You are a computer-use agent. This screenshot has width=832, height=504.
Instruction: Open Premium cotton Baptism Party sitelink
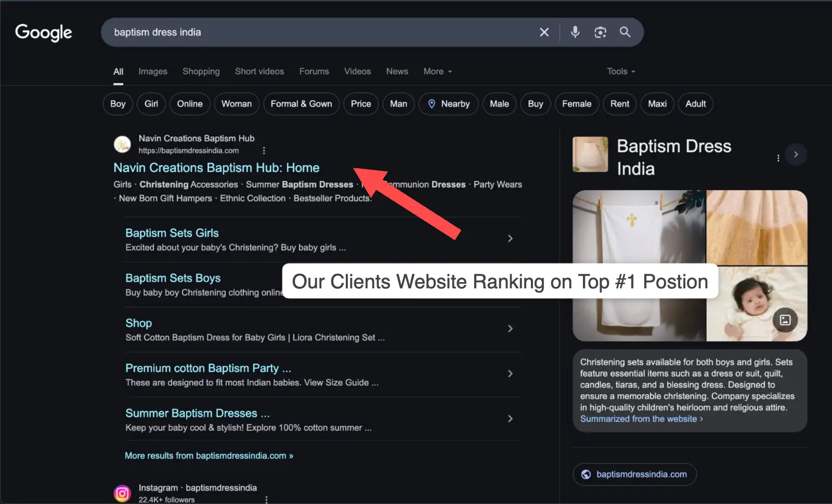pos(208,368)
